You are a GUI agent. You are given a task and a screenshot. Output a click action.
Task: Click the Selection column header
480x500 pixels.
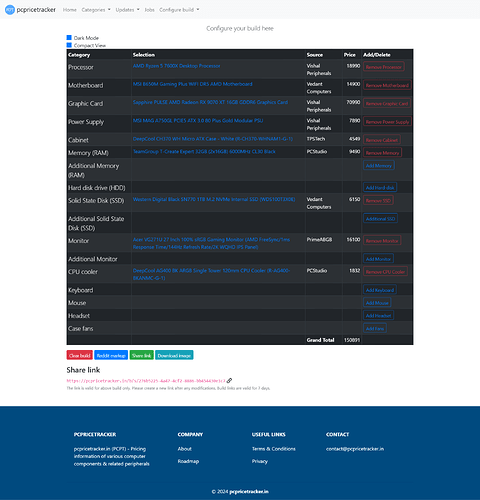coord(144,55)
